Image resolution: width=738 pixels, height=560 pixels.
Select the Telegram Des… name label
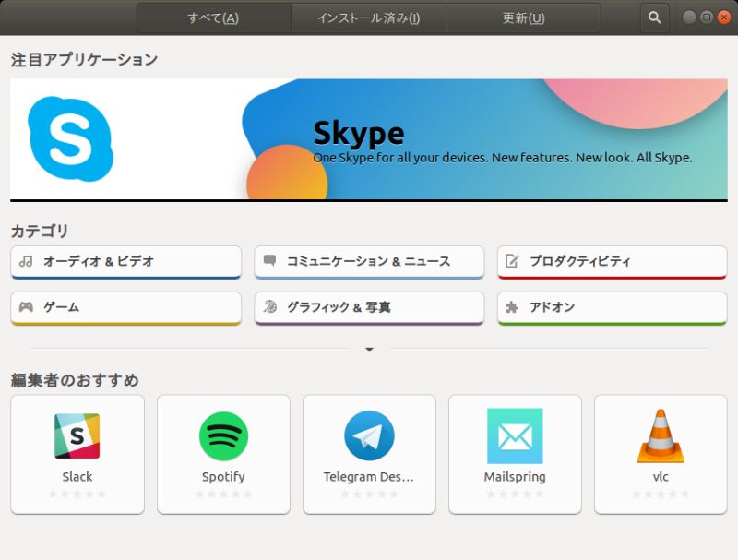click(x=369, y=477)
